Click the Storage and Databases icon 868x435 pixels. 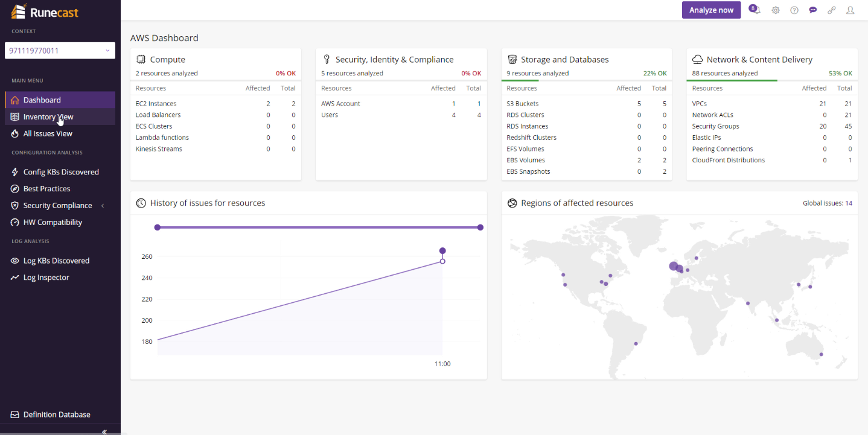click(512, 59)
